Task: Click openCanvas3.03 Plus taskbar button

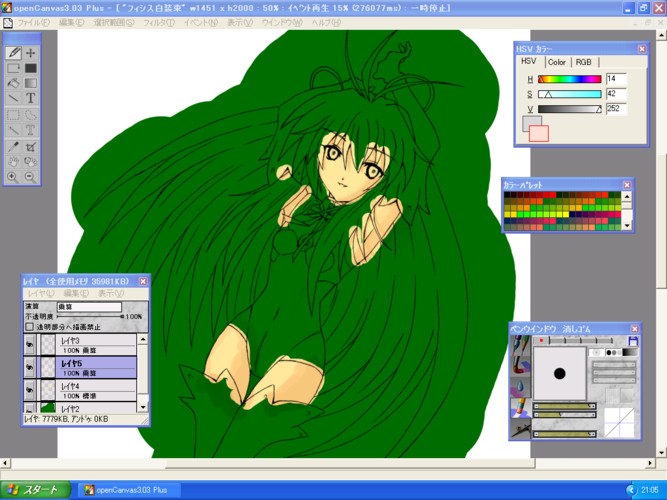Action: pos(129,490)
